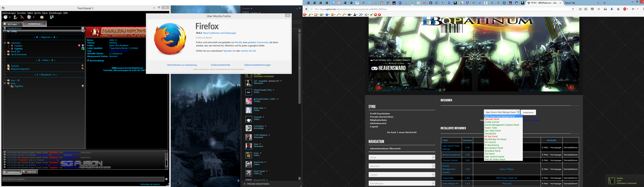Click the Firefox home icon

click(x=618, y=9)
